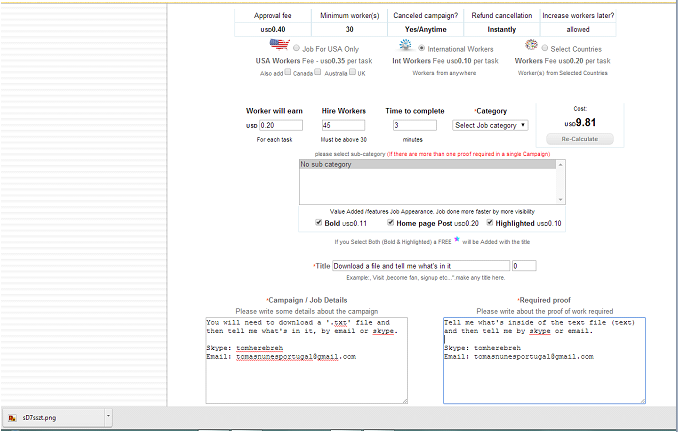The height and width of the screenshot is (432, 678).
Task: Open the Select Job category dropdown
Action: 490,125
